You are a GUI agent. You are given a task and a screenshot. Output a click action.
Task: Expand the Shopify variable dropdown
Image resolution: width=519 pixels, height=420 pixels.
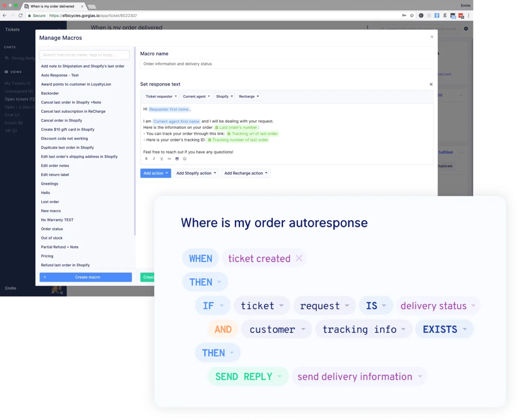click(x=225, y=96)
